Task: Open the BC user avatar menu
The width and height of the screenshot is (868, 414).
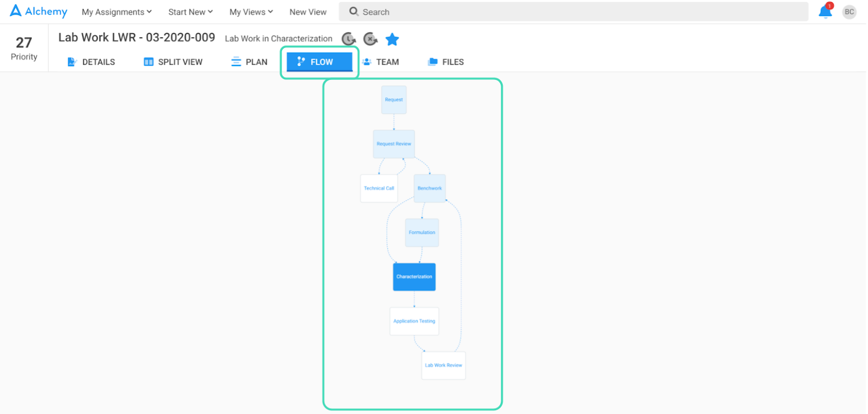Action: click(x=850, y=12)
